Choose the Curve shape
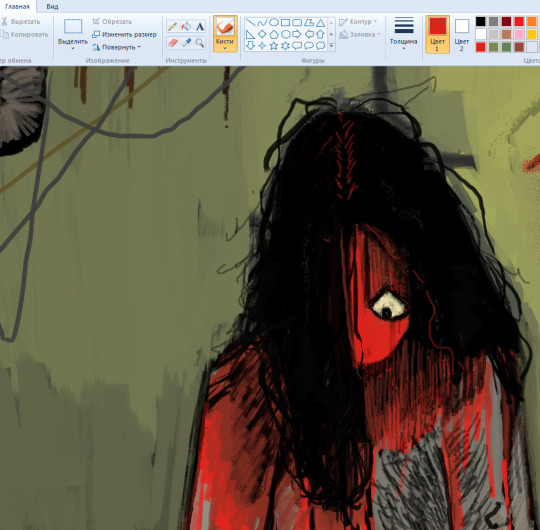 tap(262, 23)
